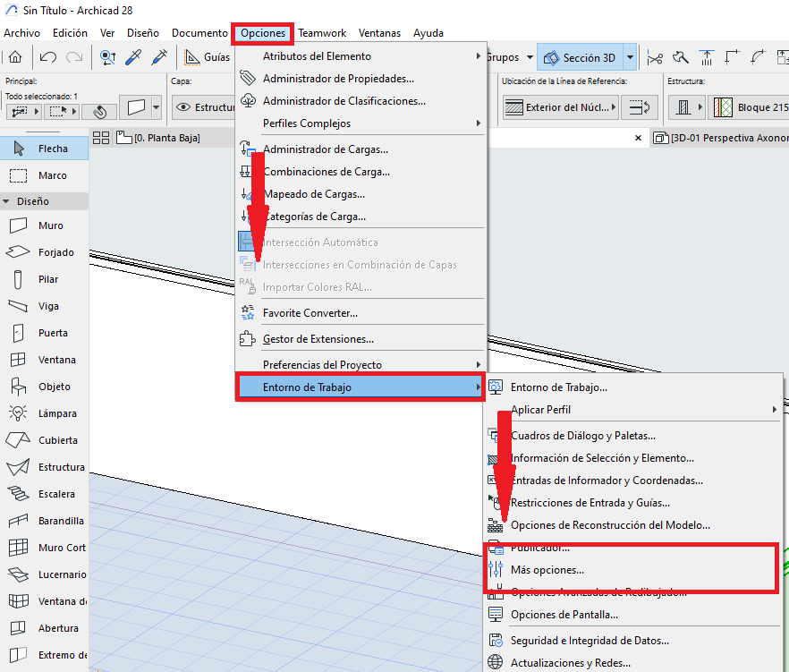The image size is (789, 672).
Task: Select the Cubierta roof tool
Action: 45,439
